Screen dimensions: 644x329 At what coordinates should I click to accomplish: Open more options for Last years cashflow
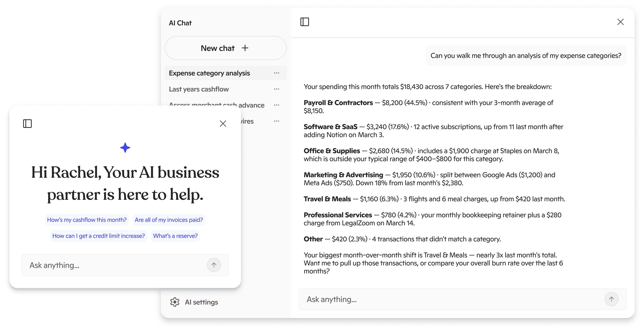(x=276, y=89)
